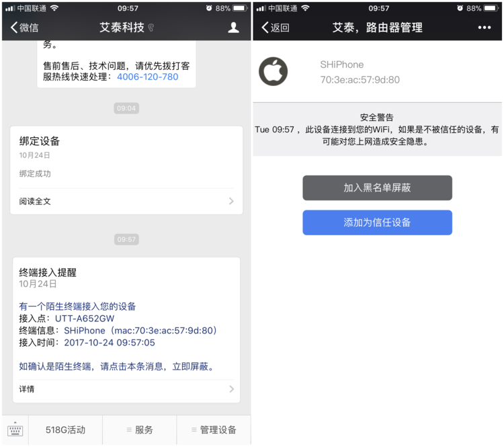The height and width of the screenshot is (447, 504).
Task: Tap the MAC address 70:3e:ac:57:9d:80 under SHiPhone
Action: click(x=360, y=80)
